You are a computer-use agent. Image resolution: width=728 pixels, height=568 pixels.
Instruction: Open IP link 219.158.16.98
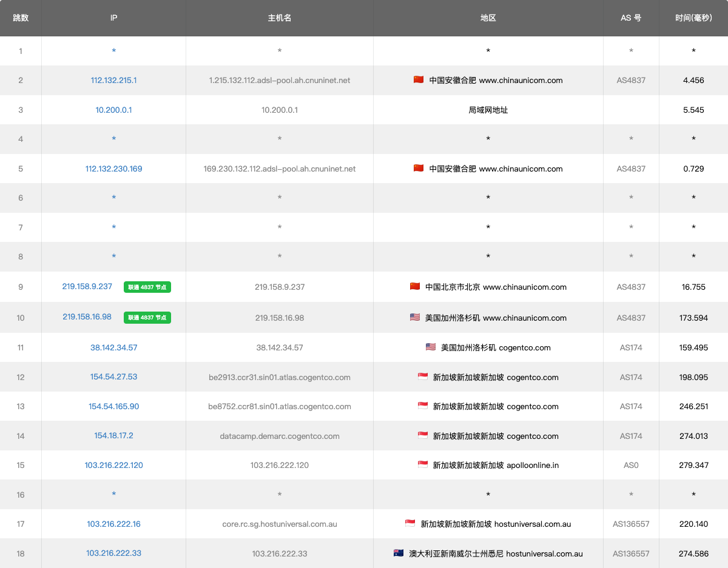tap(87, 316)
